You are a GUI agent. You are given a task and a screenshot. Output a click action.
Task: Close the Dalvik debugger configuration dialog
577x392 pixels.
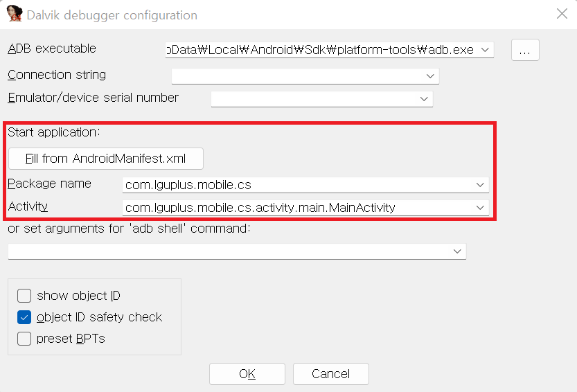560,13
